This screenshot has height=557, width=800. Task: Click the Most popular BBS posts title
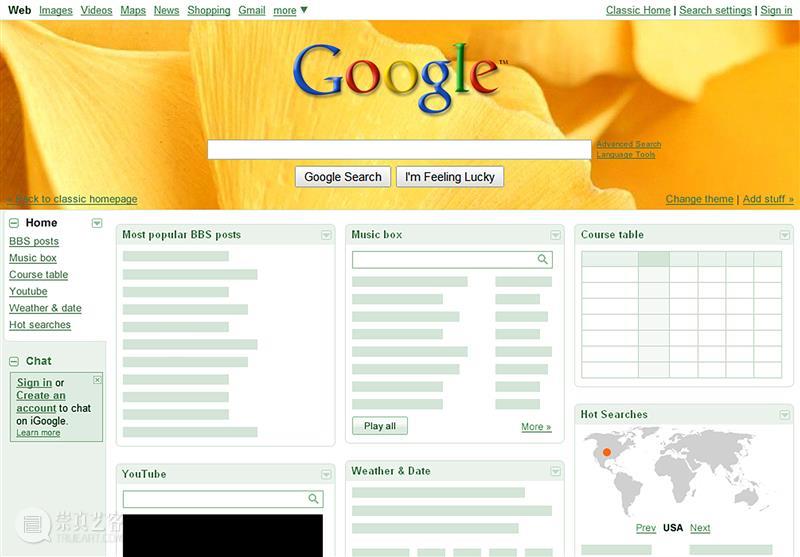181,235
